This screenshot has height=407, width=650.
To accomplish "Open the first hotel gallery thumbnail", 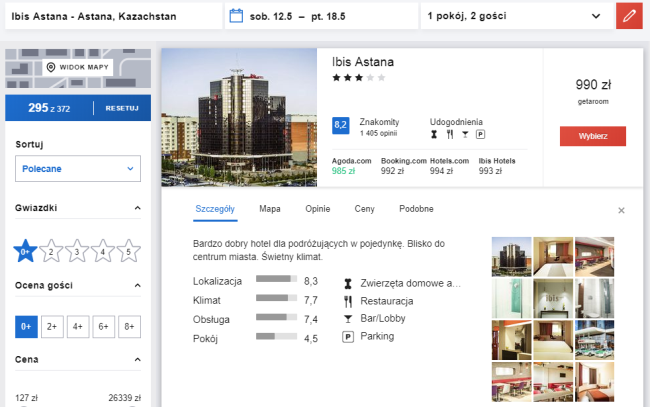I will pyautogui.click(x=511, y=255).
